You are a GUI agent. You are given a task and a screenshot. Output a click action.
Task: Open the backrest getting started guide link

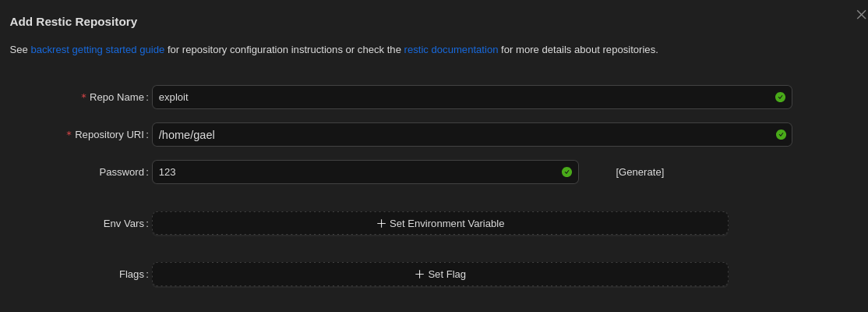coord(97,49)
